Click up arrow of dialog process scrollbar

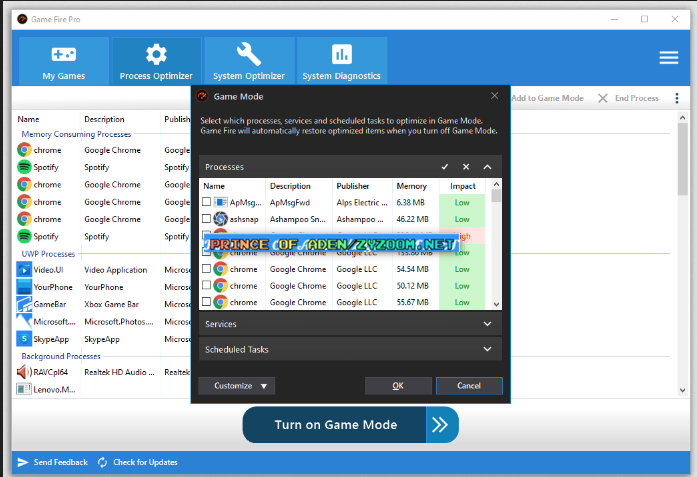[x=497, y=184]
